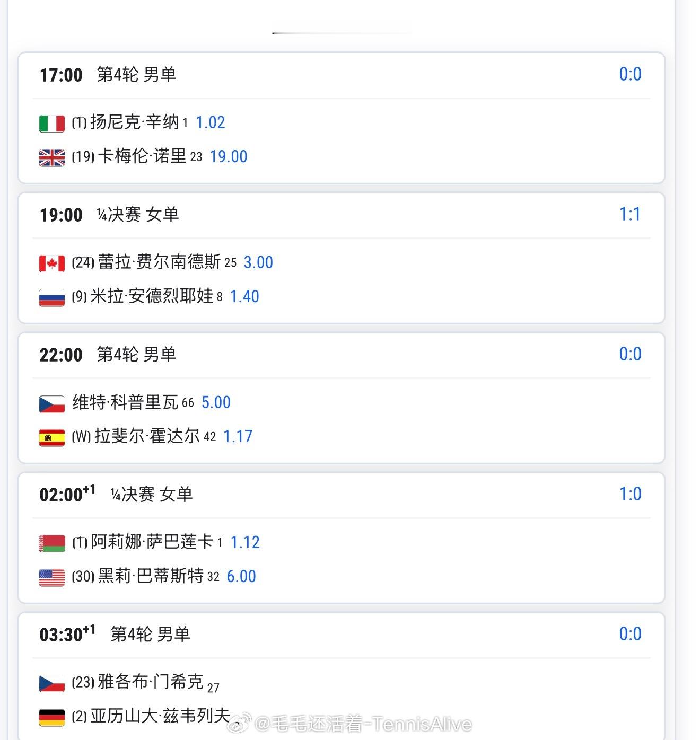700x740 pixels.
Task: Select odds 1.40 for 米拉·安德烈耶娃
Action: coord(244,296)
